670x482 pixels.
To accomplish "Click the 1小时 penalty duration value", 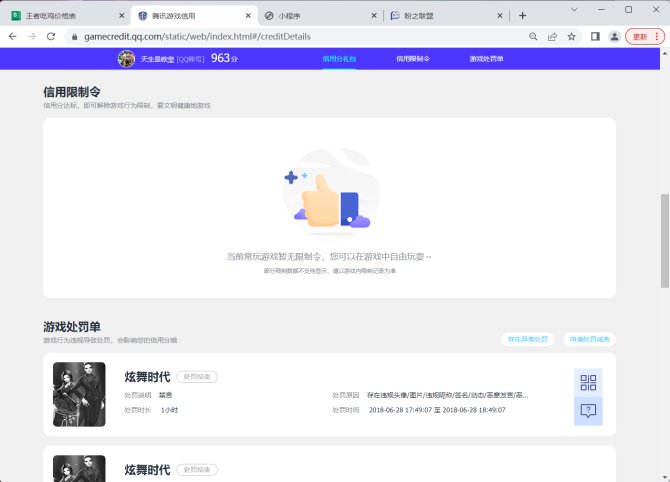I will (169, 410).
